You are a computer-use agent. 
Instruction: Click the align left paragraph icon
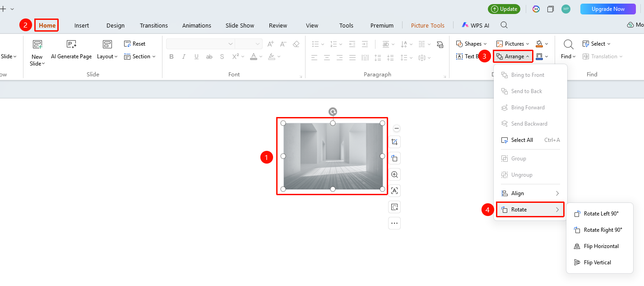[x=315, y=57]
